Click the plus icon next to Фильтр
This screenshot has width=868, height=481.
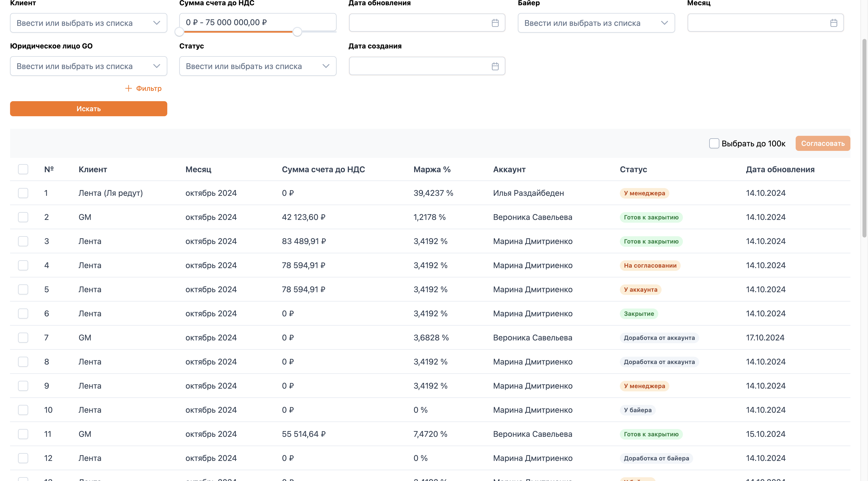(128, 88)
